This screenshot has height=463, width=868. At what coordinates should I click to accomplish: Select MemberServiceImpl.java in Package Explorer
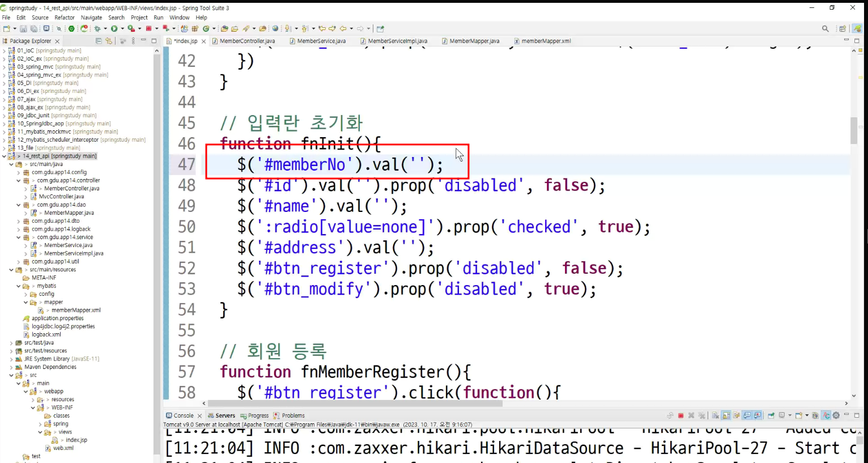pyautogui.click(x=74, y=253)
